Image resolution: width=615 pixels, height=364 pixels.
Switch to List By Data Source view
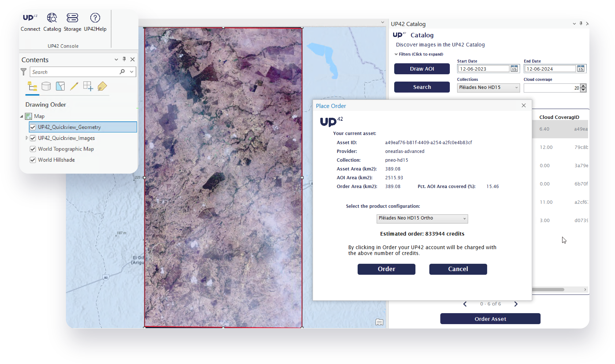46,86
